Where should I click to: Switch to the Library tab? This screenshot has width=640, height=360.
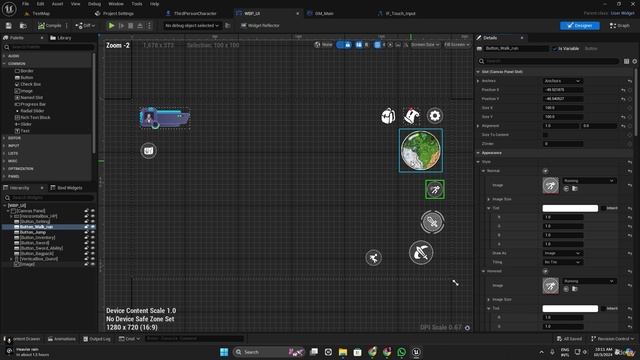tap(61, 38)
